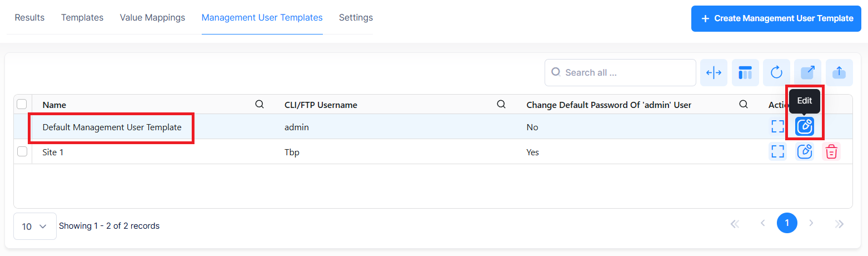The height and width of the screenshot is (256, 868).
Task: Expand view for Site 1 row
Action: point(777,151)
